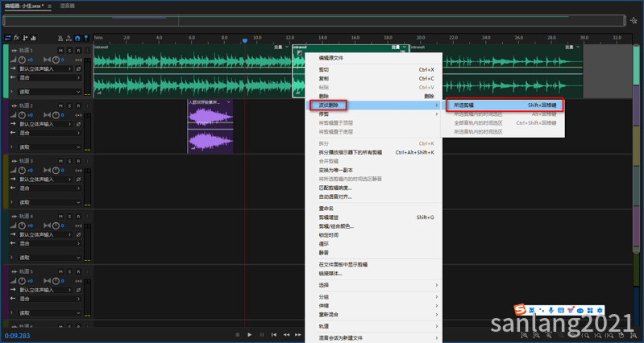Open 混合 output dropdown on 轨道 4
The image size is (644, 343).
click(x=50, y=244)
